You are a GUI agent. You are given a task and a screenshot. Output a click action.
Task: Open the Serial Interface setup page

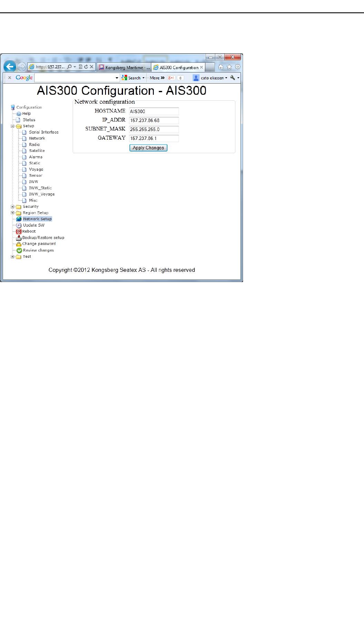point(44,132)
